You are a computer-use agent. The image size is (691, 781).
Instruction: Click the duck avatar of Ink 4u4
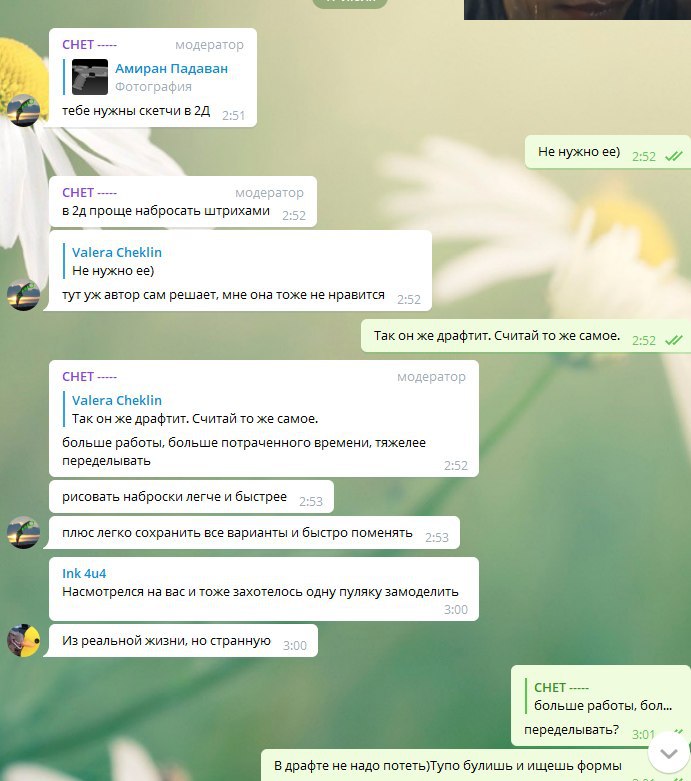pos(23,640)
